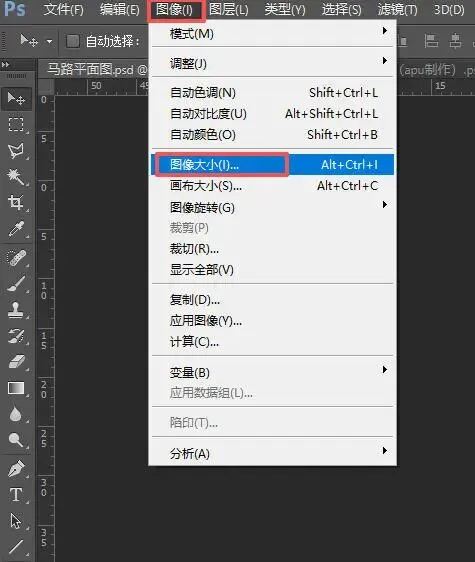Viewport: 475px width, 562px height.
Task: Open the 选择(S) menu
Action: tap(341, 10)
